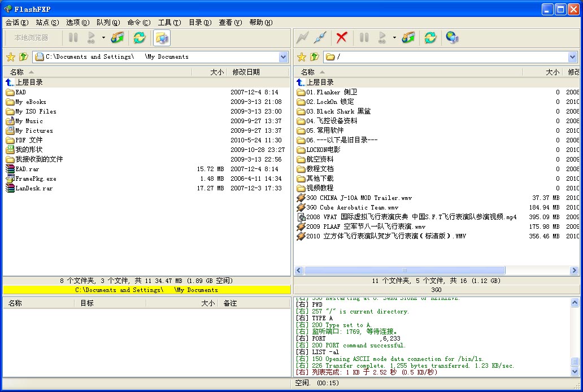Click the left pane pause icon
The width and height of the screenshot is (583, 392).
point(73,38)
